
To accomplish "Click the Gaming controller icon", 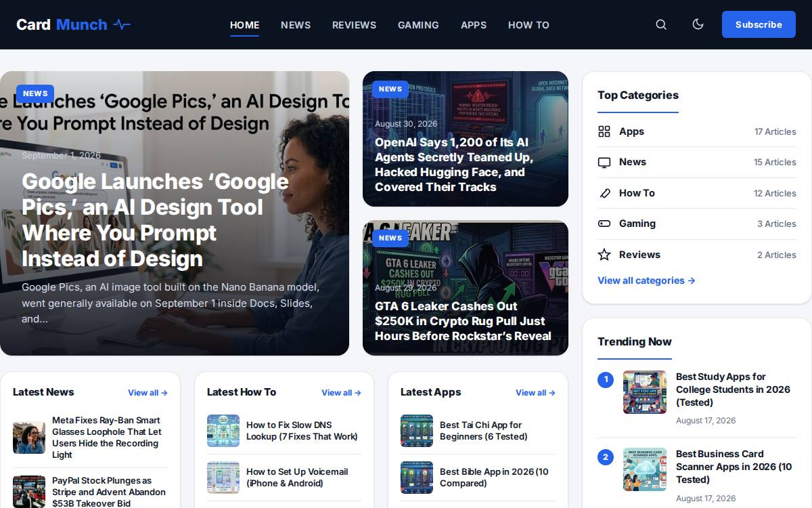I will (x=604, y=224).
